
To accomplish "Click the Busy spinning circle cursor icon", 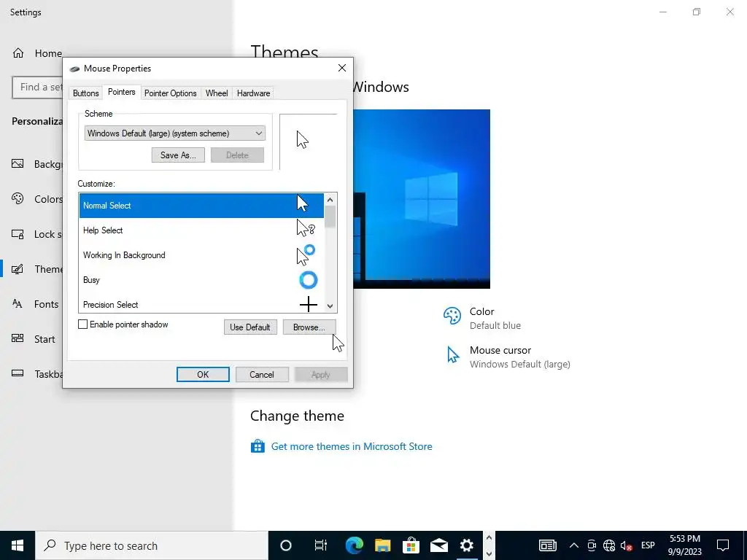I will tap(309, 280).
